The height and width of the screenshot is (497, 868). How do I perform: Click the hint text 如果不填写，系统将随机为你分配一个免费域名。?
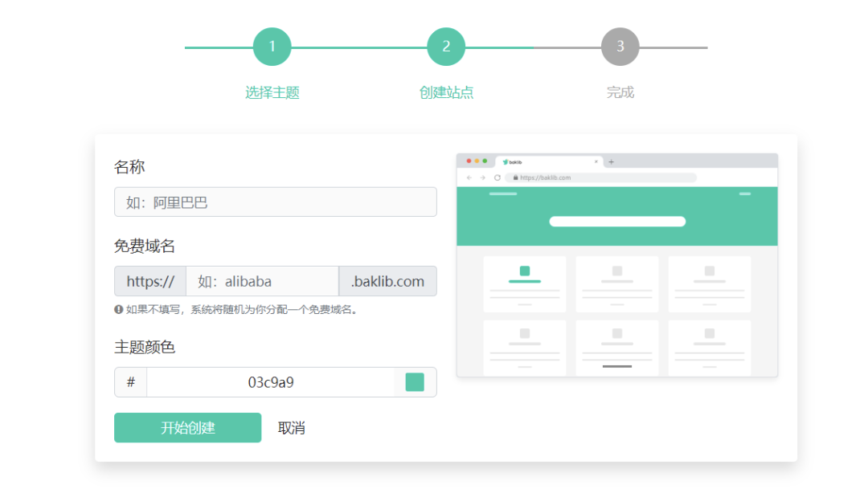pos(243,310)
